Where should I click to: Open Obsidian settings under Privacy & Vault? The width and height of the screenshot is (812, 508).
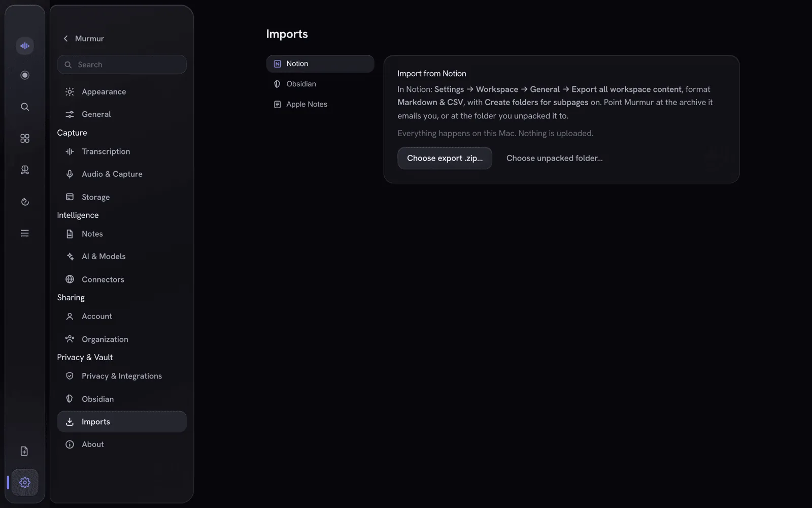(x=122, y=399)
